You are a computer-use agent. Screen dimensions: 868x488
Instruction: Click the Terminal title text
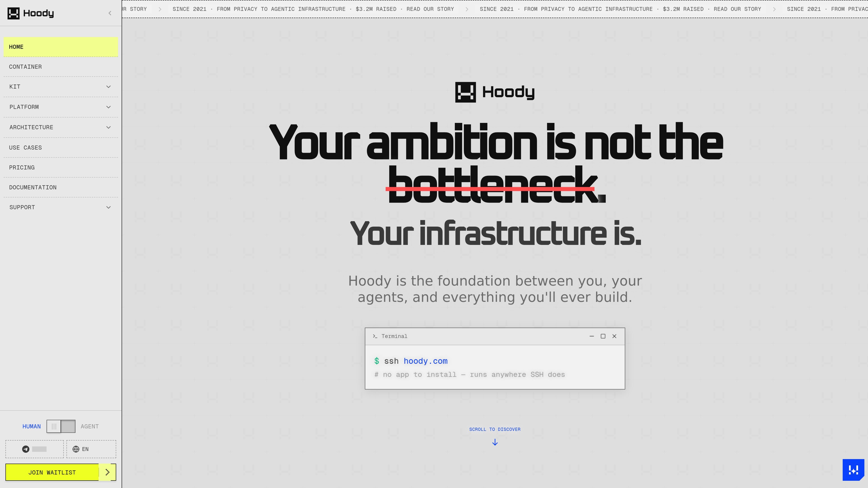394,336
